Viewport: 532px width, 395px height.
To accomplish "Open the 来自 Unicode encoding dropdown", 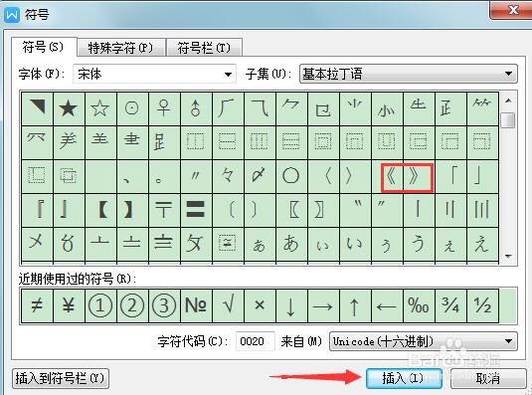I will [424, 341].
